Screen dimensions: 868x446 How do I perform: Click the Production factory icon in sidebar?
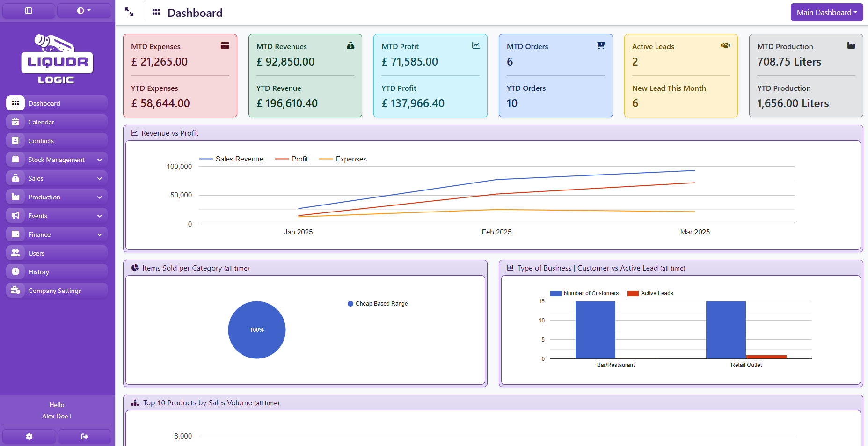pyautogui.click(x=15, y=197)
